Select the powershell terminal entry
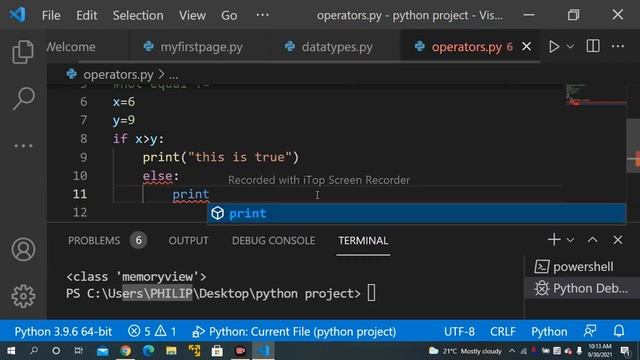This screenshot has height=360, width=640. click(582, 267)
